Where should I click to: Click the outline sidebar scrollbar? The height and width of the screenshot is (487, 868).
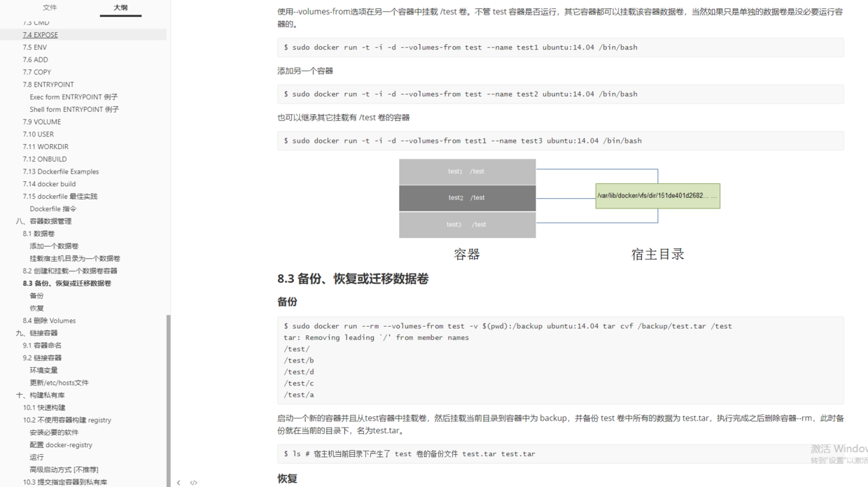pos(168,400)
